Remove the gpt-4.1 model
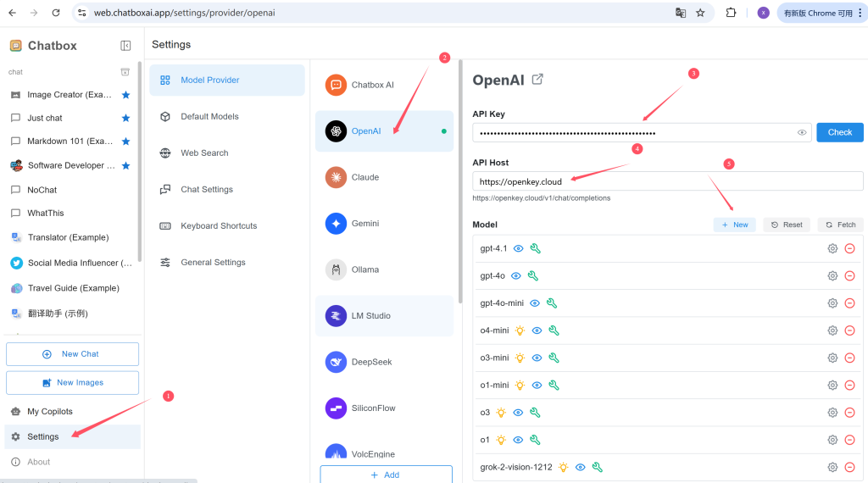This screenshot has height=483, width=868. pos(849,248)
